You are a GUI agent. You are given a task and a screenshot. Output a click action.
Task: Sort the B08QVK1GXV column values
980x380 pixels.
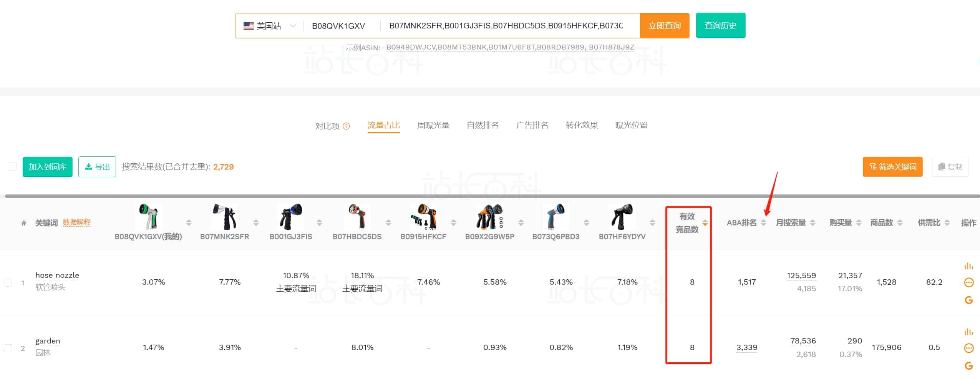point(189,223)
